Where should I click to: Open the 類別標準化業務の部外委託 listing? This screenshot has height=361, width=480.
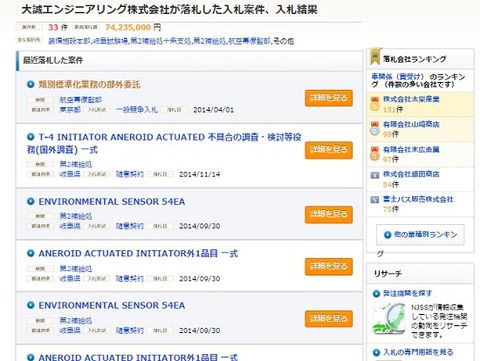click(89, 84)
